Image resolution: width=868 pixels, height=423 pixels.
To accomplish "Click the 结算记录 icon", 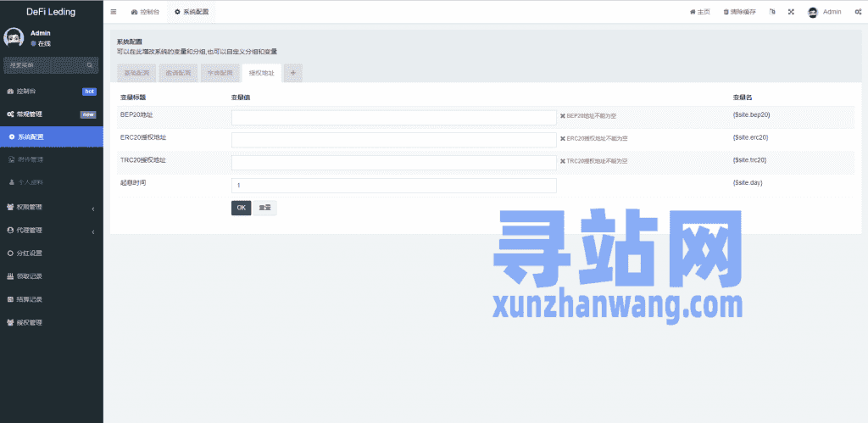I will click(x=10, y=299).
